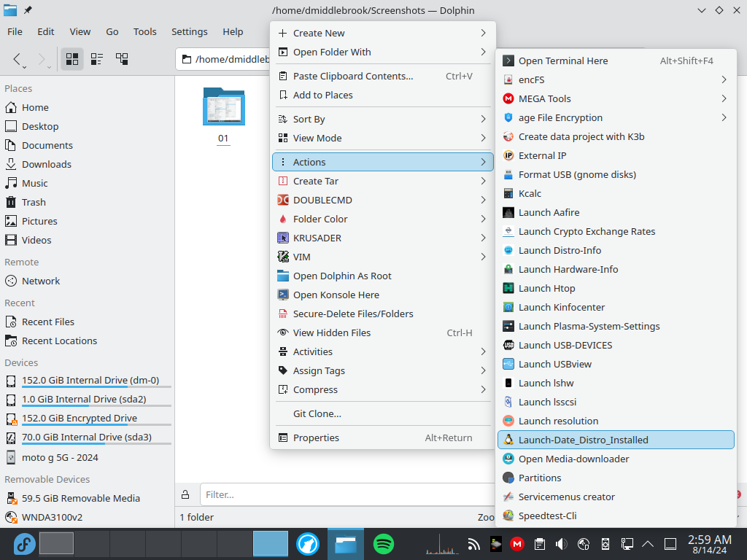Choose Open Terminal Here
The image size is (747, 560).
(x=616, y=61)
